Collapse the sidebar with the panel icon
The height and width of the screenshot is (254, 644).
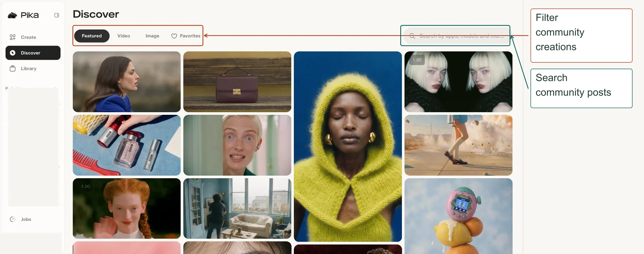click(x=57, y=15)
